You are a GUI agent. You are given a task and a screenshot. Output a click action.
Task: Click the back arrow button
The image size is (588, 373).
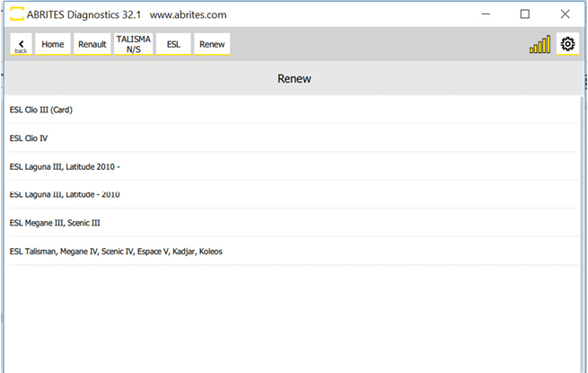[x=21, y=44]
